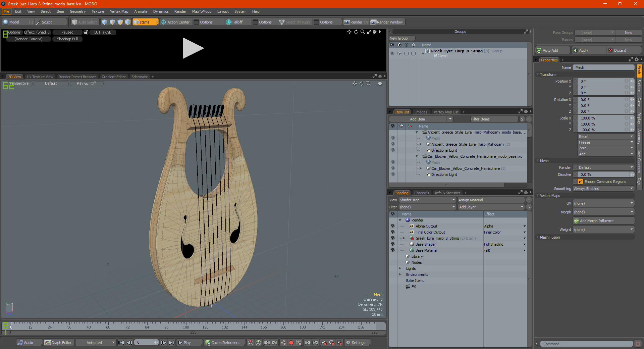644x349 pixels.
Task: Go to first frame button
Action: tap(121, 343)
